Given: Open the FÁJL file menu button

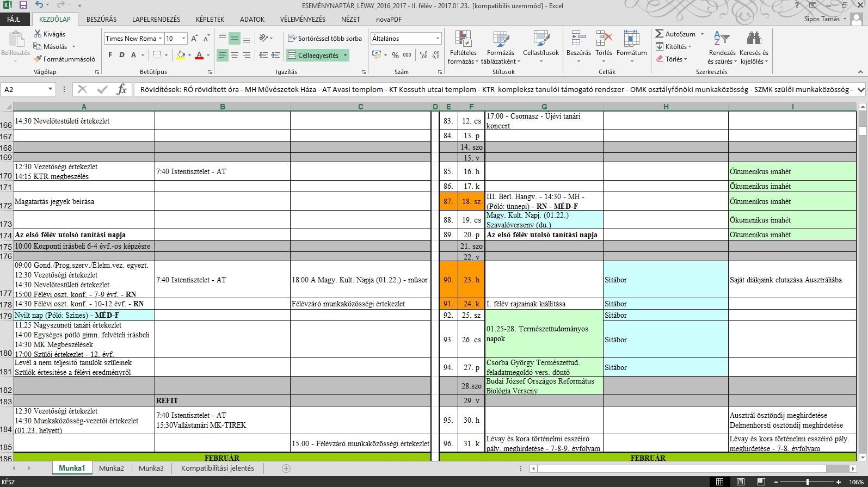Looking at the screenshot, I should pyautogui.click(x=14, y=19).
